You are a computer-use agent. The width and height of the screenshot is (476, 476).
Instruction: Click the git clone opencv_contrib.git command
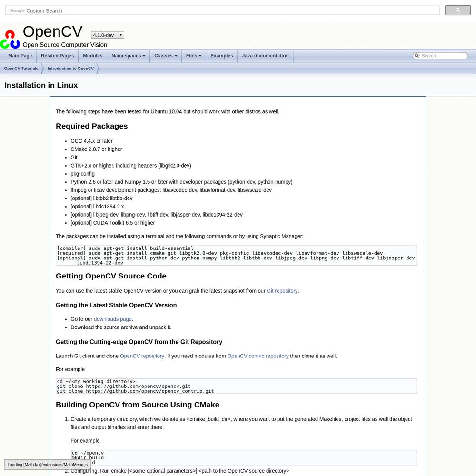pos(135,391)
